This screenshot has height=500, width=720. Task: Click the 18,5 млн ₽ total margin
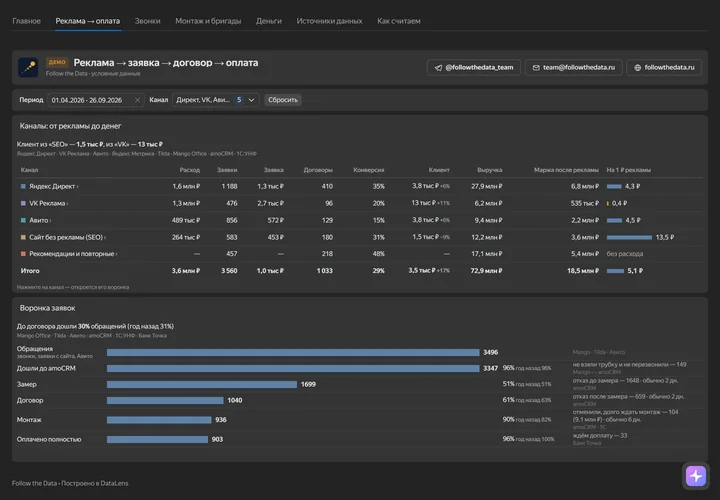click(x=583, y=271)
